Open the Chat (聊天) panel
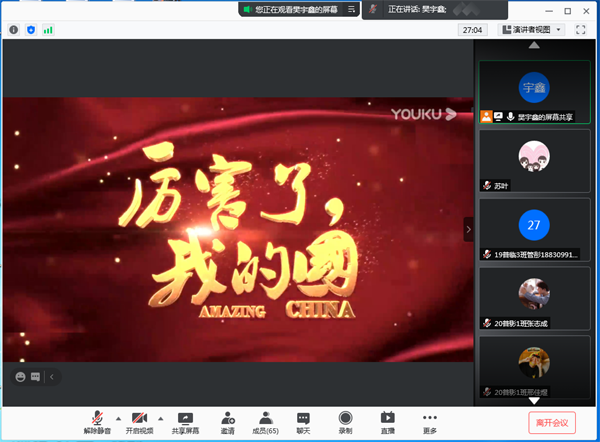This screenshot has height=442, width=600. [x=303, y=422]
